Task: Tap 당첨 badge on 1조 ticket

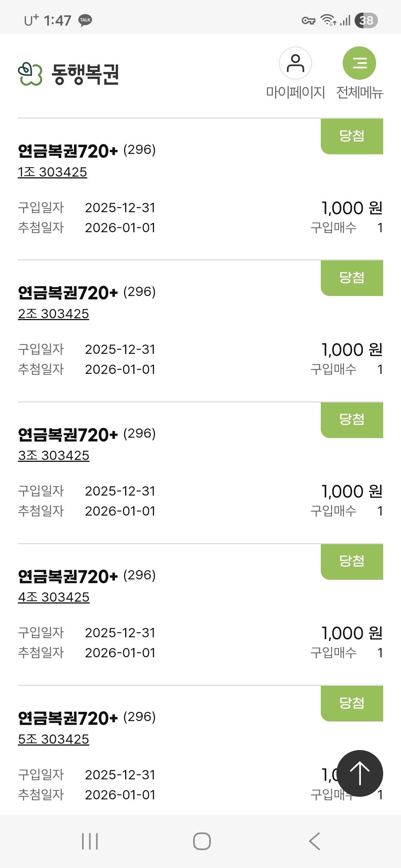Action: (352, 136)
